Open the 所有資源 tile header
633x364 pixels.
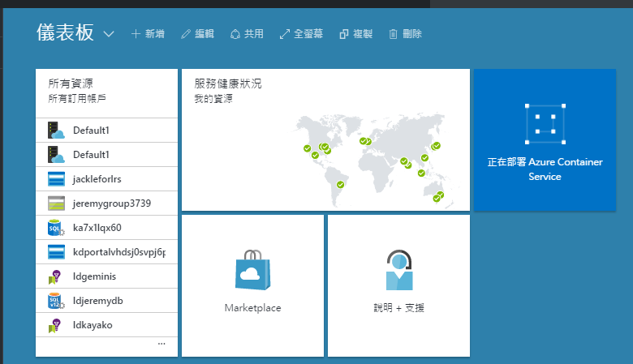(x=71, y=84)
